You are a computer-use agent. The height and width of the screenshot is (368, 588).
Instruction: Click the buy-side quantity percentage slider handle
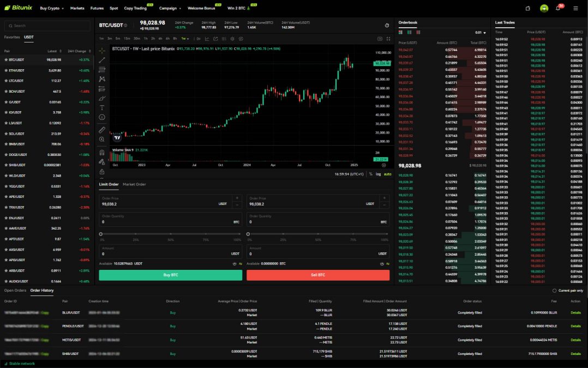(100, 234)
